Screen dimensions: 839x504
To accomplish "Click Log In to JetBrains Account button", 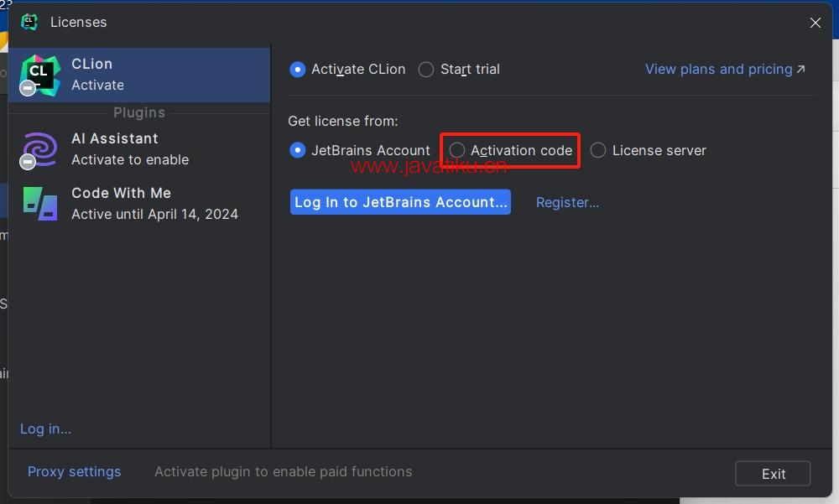I will tap(400, 202).
